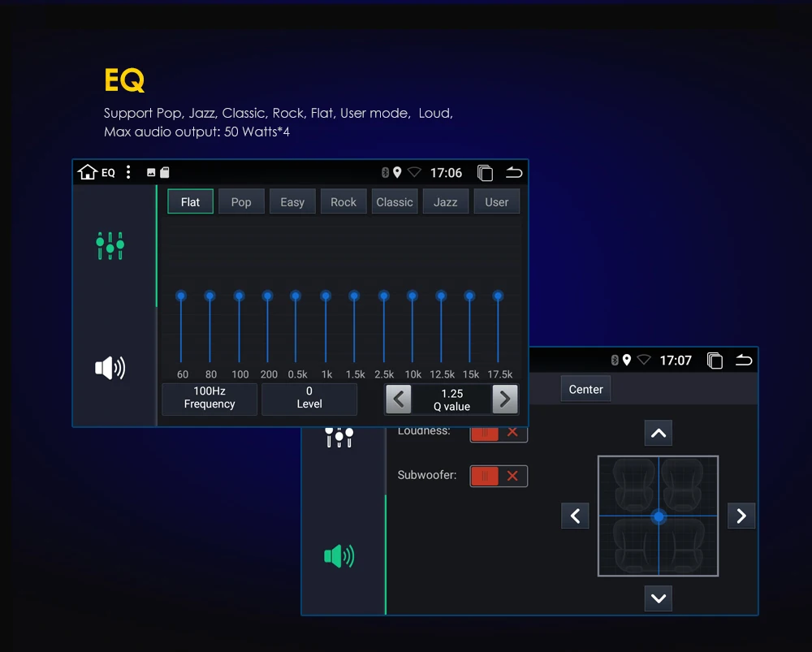812x652 pixels.
Task: Shift sound balance forward with up chevron
Action: click(659, 433)
